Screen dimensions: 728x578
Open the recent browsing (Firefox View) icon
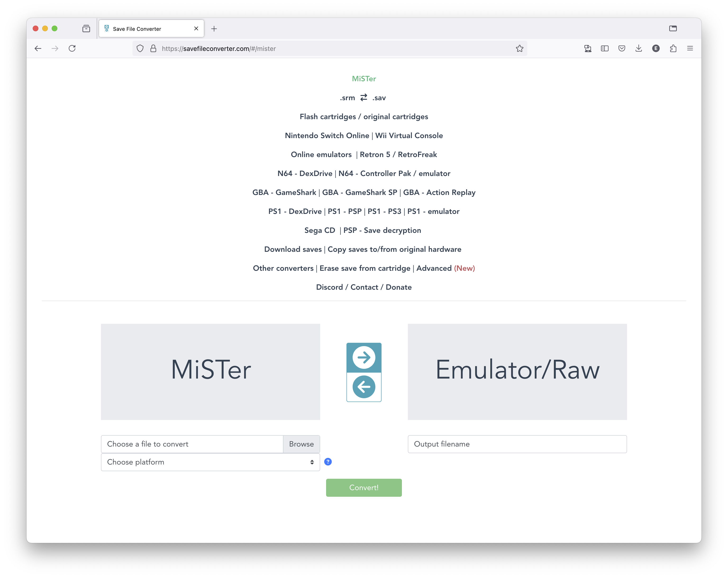pyautogui.click(x=86, y=29)
